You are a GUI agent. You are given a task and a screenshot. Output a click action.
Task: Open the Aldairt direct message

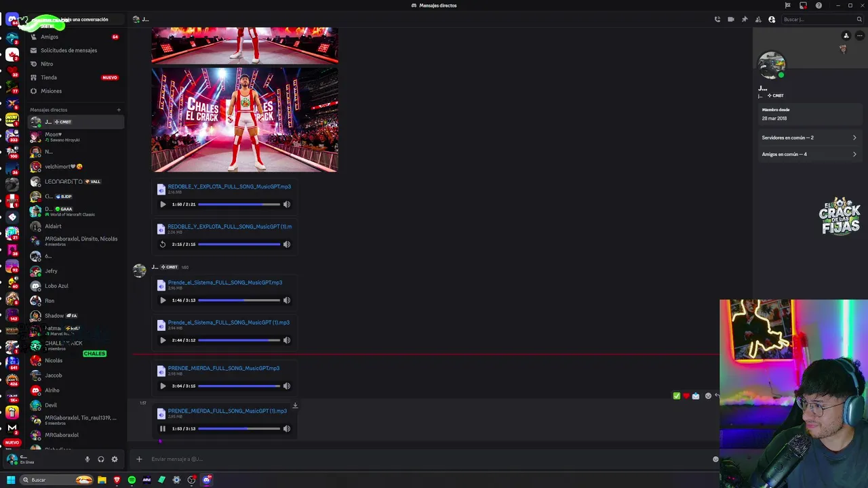click(x=75, y=226)
